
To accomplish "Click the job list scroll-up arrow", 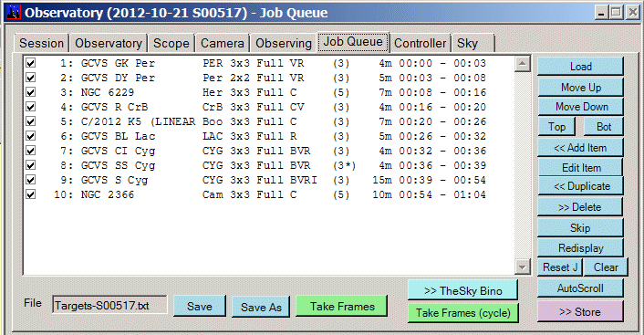I will pyautogui.click(x=522, y=64).
